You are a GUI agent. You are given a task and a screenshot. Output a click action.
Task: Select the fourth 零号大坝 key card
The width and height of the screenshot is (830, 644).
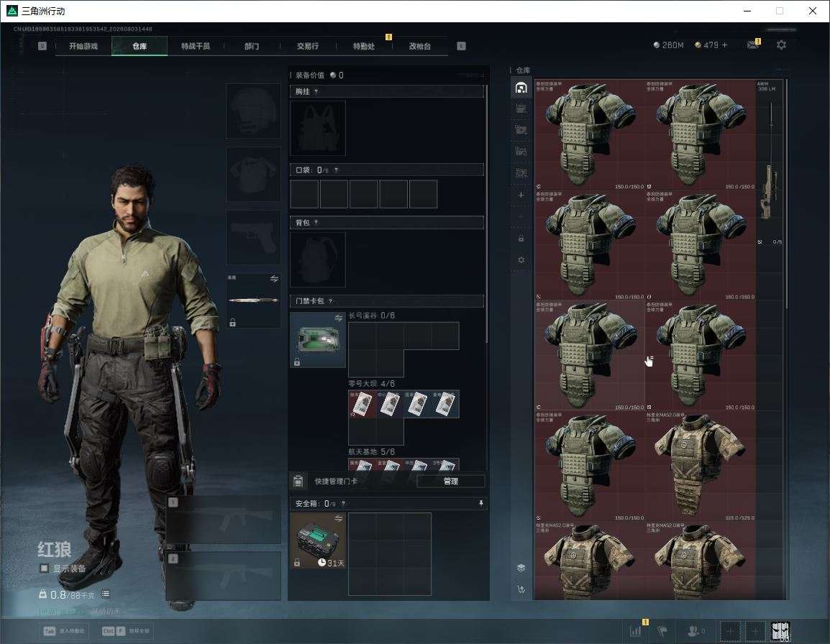445,404
